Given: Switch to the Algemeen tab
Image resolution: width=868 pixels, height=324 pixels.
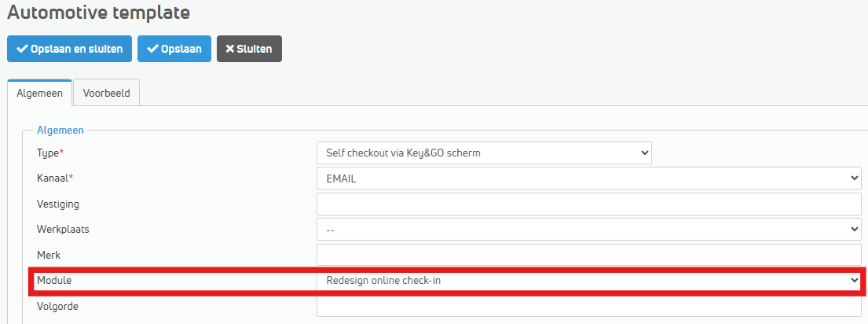Looking at the screenshot, I should point(39,93).
